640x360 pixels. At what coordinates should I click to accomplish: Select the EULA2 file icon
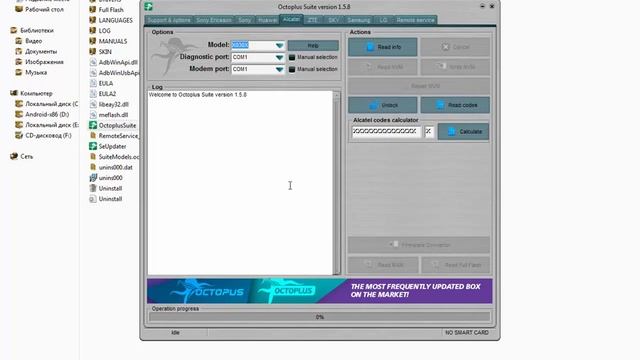click(x=93, y=94)
